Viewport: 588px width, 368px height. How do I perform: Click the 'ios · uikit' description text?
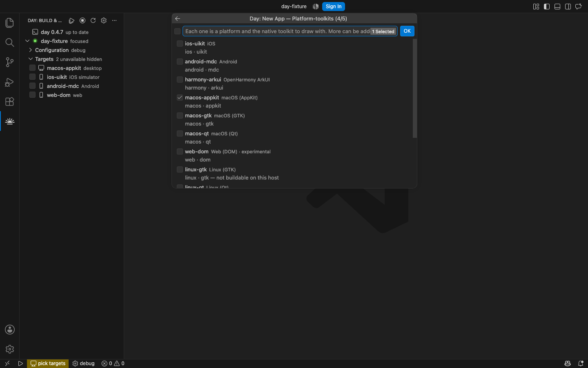[196, 52]
